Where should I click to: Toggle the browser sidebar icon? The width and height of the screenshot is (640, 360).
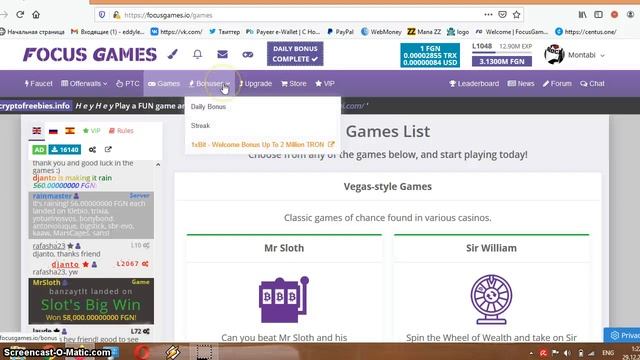click(598, 15)
